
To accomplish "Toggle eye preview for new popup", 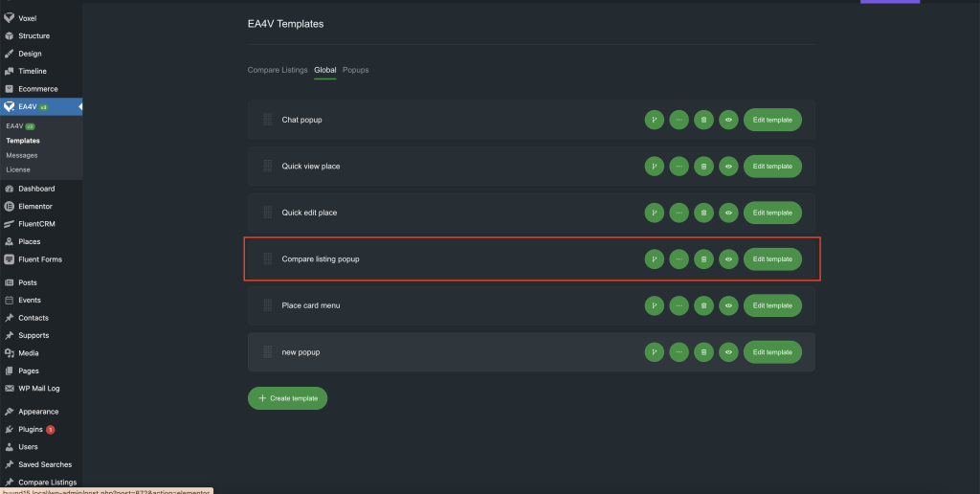I will tap(728, 352).
